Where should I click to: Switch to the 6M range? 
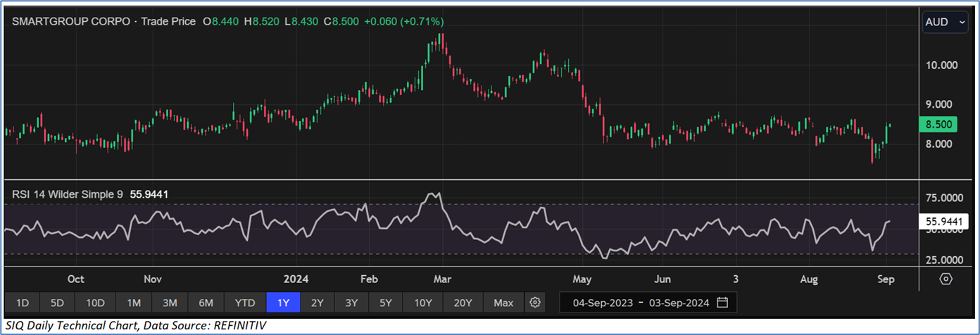(206, 303)
